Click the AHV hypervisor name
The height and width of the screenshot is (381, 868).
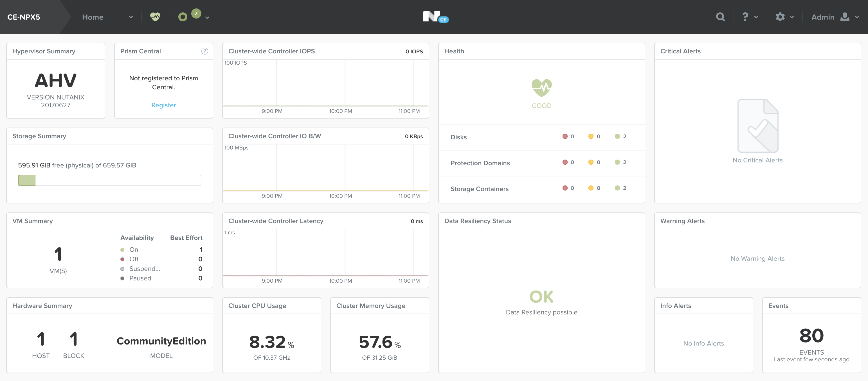(x=56, y=80)
